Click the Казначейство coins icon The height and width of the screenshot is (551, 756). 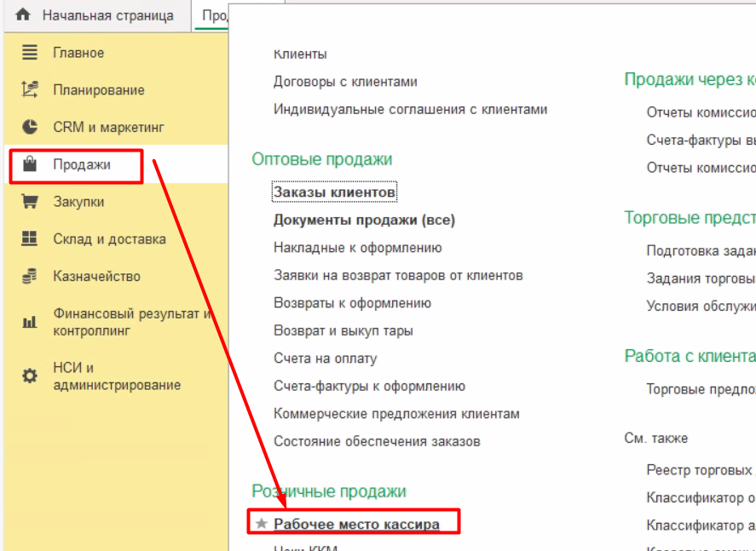(30, 276)
